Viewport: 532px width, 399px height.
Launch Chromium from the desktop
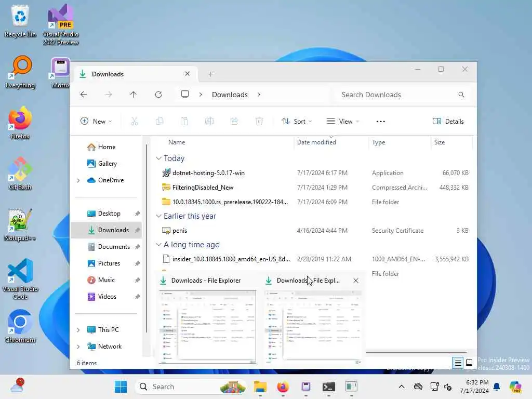coord(20,326)
